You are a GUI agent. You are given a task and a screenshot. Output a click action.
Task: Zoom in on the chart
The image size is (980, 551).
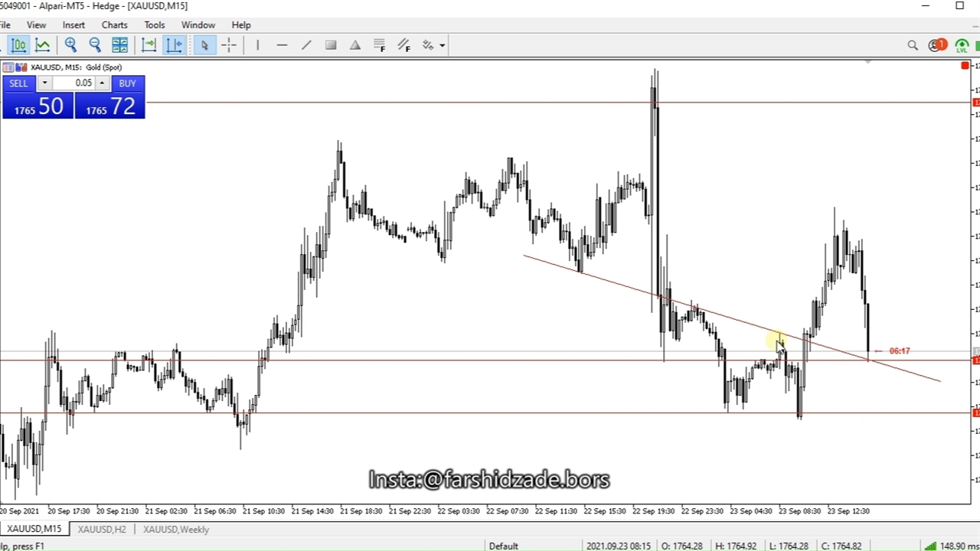pos(70,45)
